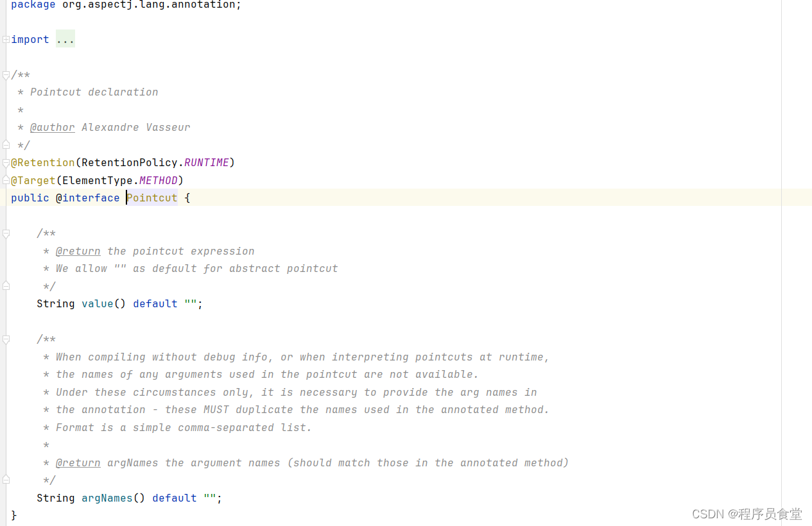Screen dimensions: 812x526
Task: Click the closing brace of the interface
Action: point(14,515)
